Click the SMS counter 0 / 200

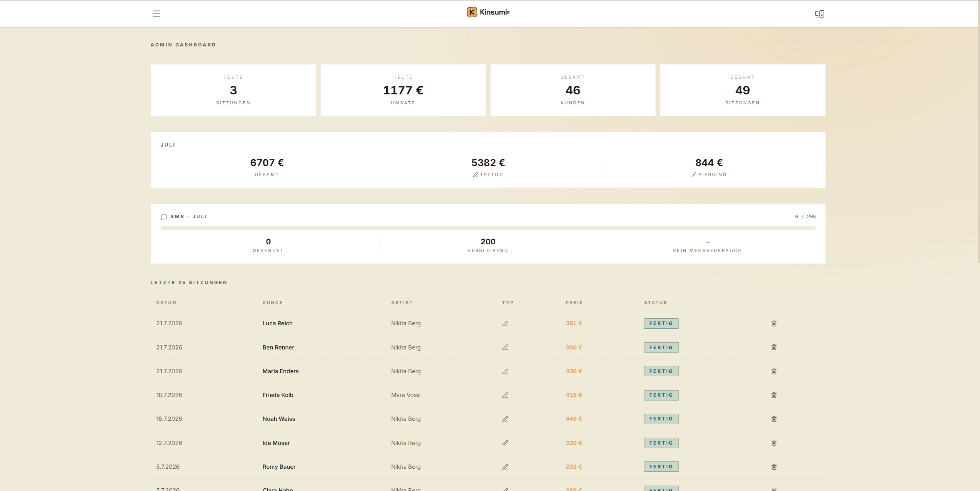[x=805, y=217]
